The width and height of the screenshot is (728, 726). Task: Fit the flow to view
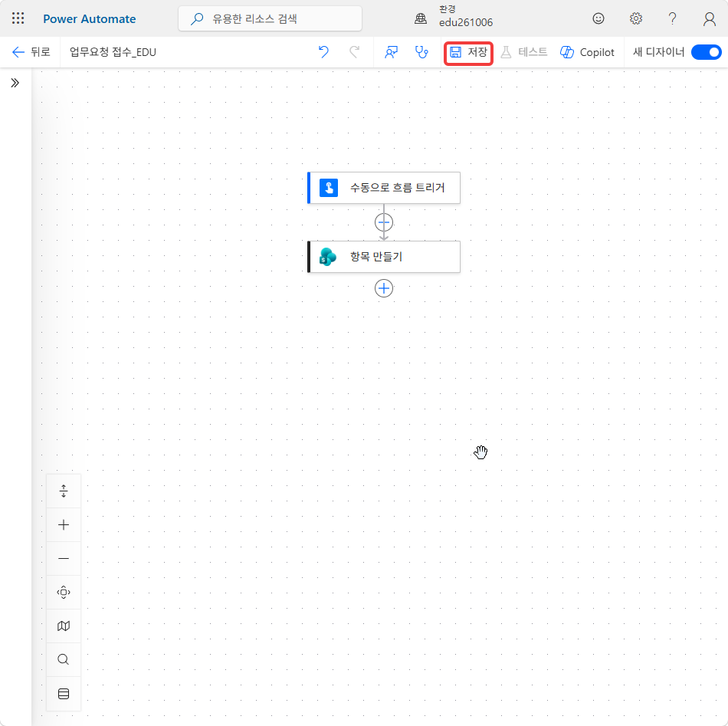point(64,593)
